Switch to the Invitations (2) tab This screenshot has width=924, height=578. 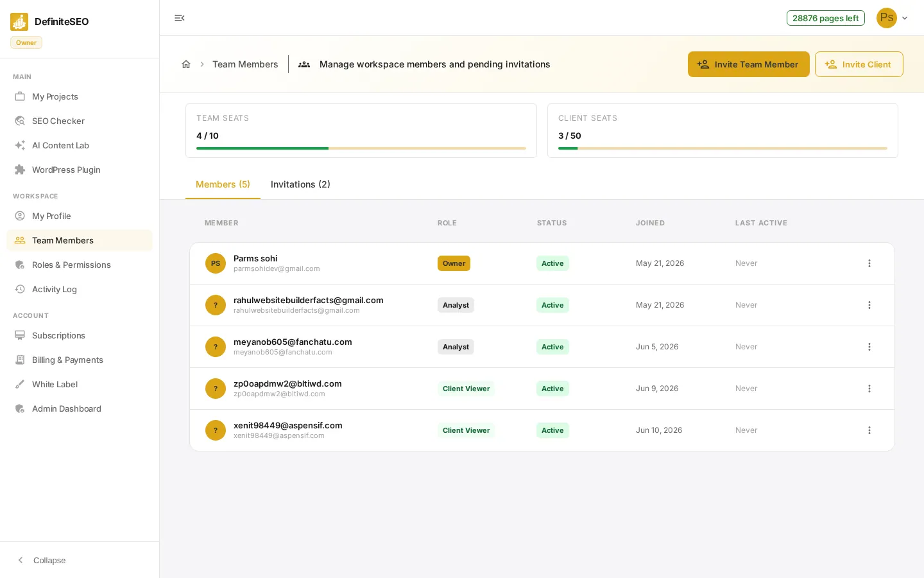[300, 184]
